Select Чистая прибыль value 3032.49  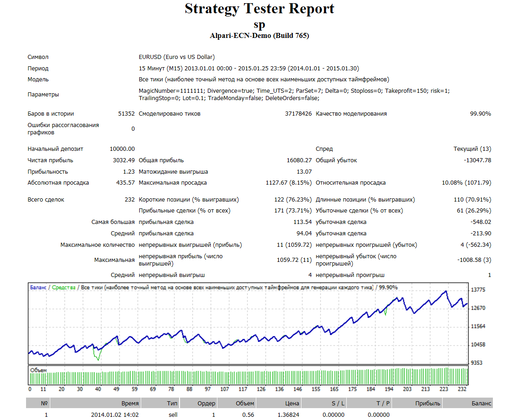(124, 160)
